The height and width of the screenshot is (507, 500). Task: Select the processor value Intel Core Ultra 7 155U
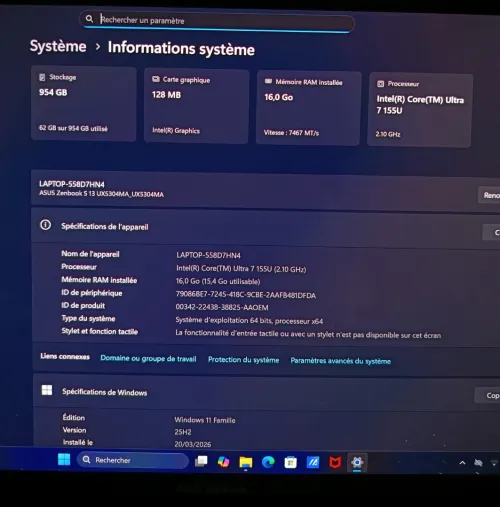tap(241, 269)
